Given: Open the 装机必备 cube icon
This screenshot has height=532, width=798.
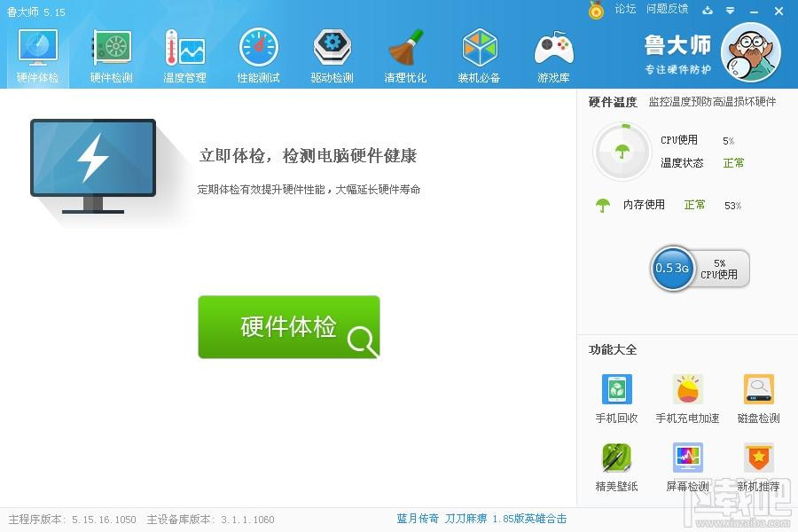Looking at the screenshot, I should 480,47.
